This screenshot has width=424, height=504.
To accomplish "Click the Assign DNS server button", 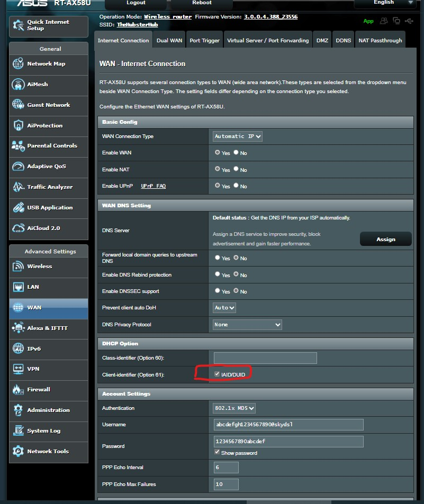I will (x=385, y=239).
